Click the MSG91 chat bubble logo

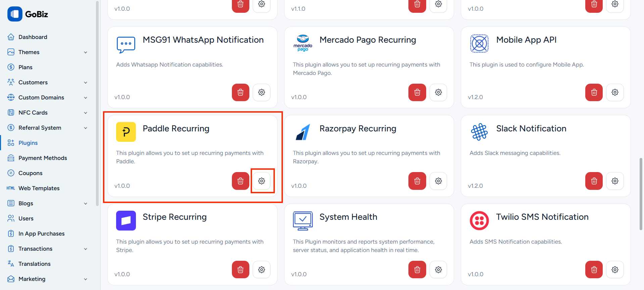point(126,45)
